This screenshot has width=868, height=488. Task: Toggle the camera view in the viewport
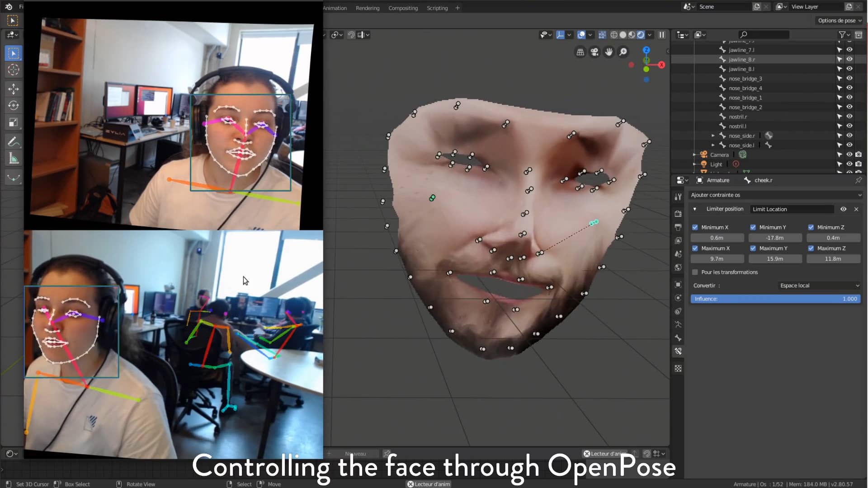(x=594, y=52)
